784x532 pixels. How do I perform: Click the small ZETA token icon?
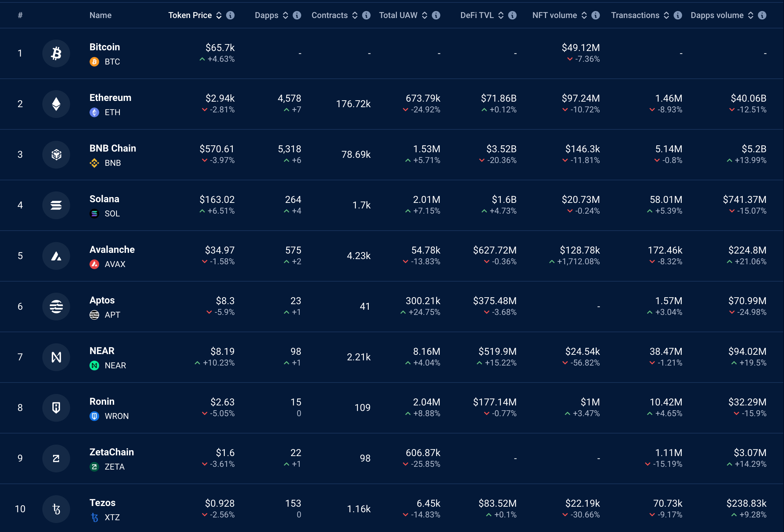(x=94, y=467)
